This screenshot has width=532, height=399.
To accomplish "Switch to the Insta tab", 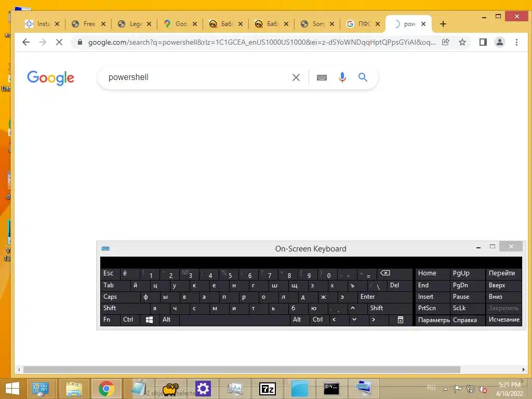I will 43,24.
